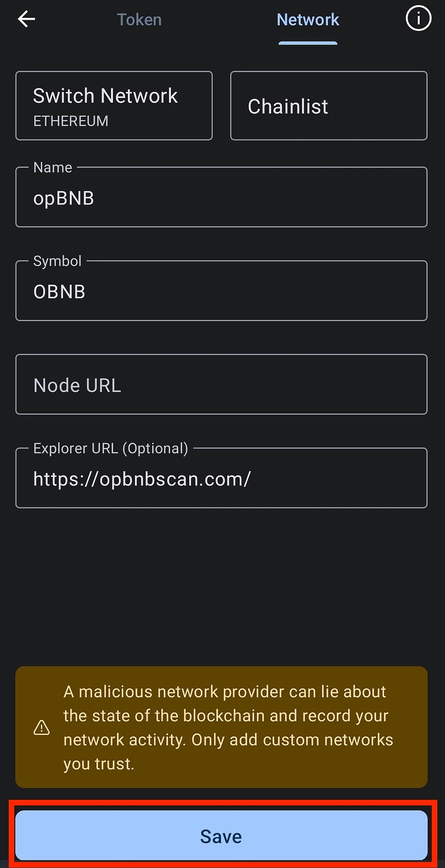Select the Explorer URL field
This screenshot has width=445, height=868.
click(x=221, y=478)
